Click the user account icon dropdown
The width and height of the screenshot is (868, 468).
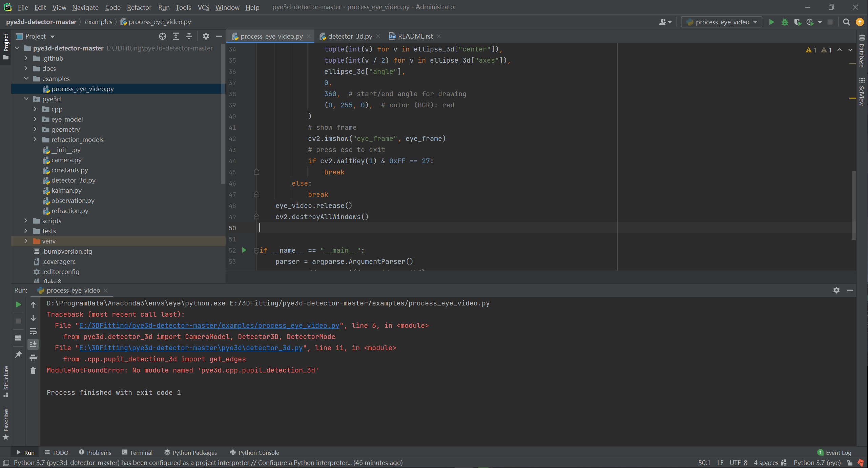pyautogui.click(x=665, y=22)
